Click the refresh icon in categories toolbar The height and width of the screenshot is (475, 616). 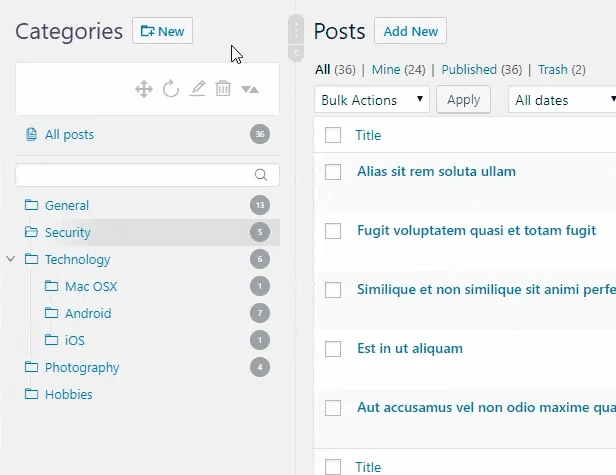point(171,89)
